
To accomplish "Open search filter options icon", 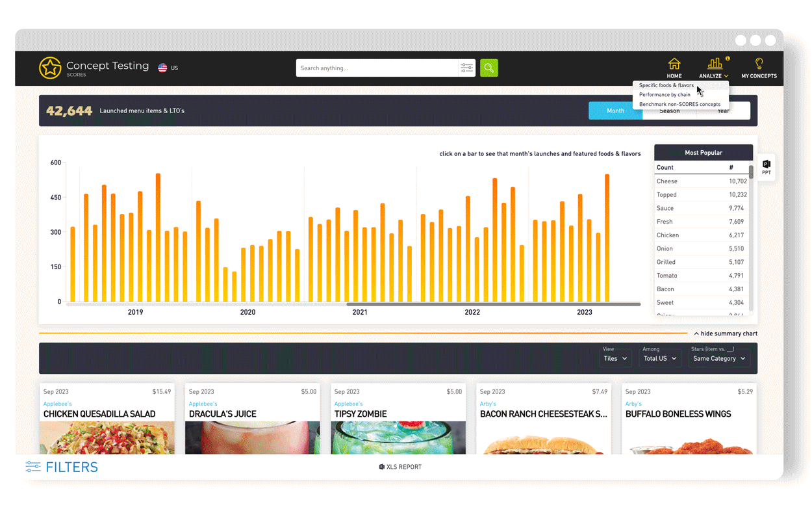I will (x=466, y=68).
